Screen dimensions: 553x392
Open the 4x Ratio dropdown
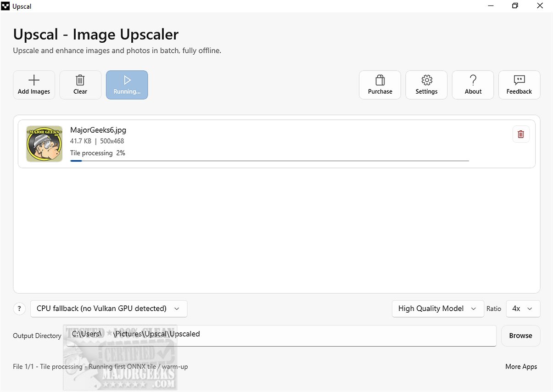[x=523, y=308]
